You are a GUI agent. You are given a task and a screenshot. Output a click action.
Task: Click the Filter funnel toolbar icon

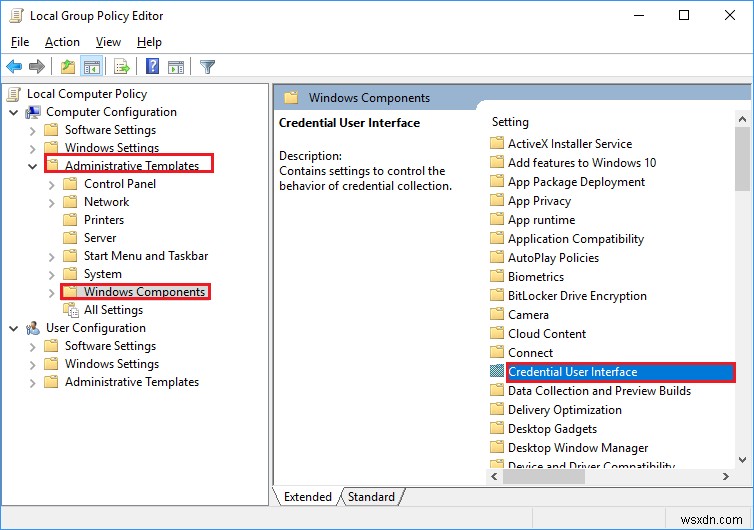click(207, 66)
